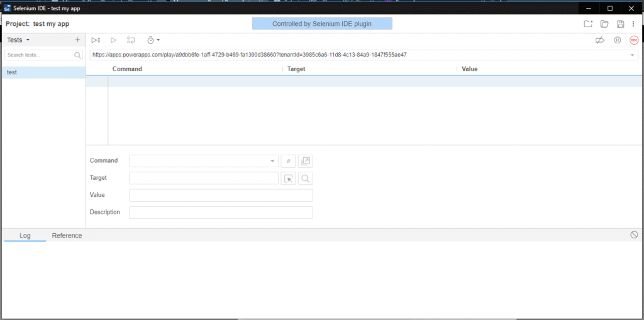This screenshot has height=320, width=644.
Task: Open new window configuration button
Action: click(x=306, y=161)
